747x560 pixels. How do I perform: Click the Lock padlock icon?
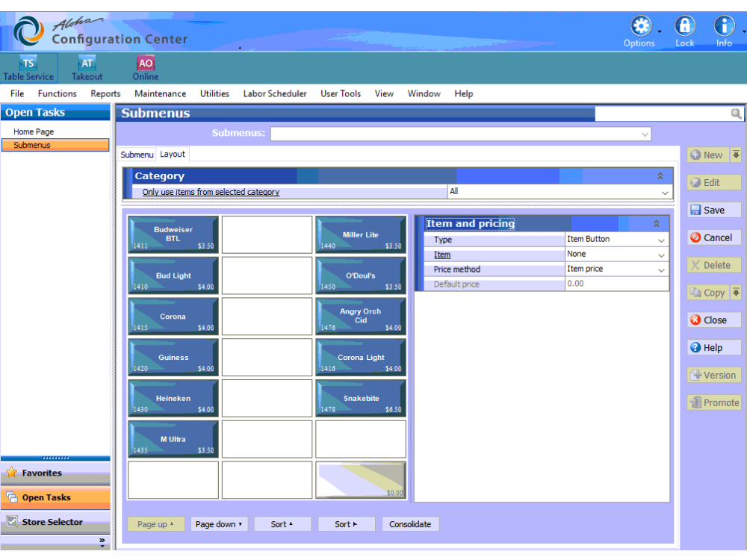684,26
